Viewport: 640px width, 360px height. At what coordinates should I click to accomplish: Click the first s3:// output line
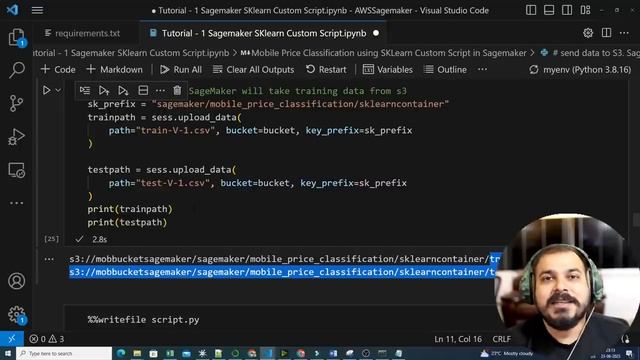point(284,259)
